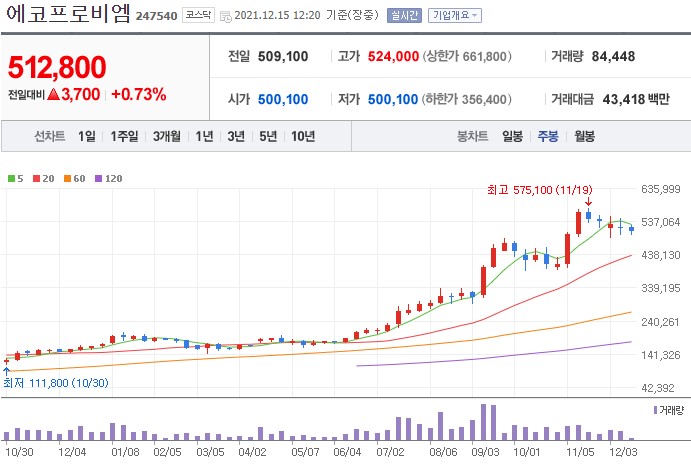Viewport: 691px width, 468px height.
Task: Select the 3개월 line chart period
Action: (x=167, y=136)
